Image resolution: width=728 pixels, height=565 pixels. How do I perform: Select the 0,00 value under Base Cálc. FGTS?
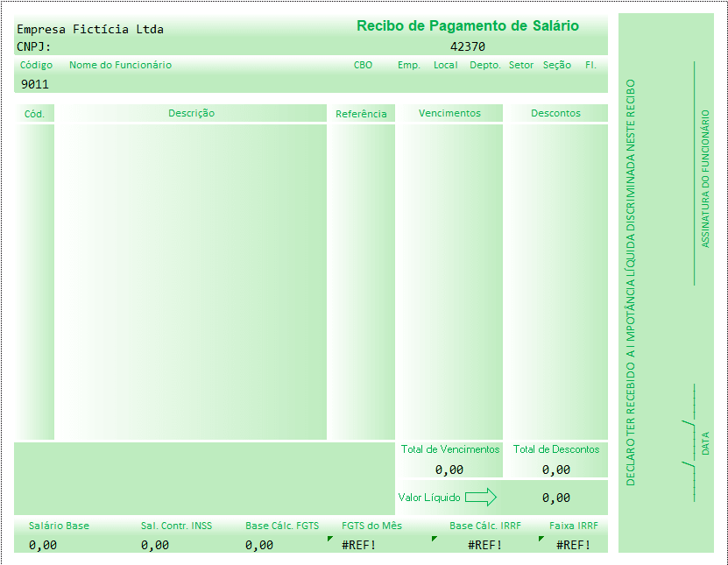click(259, 545)
